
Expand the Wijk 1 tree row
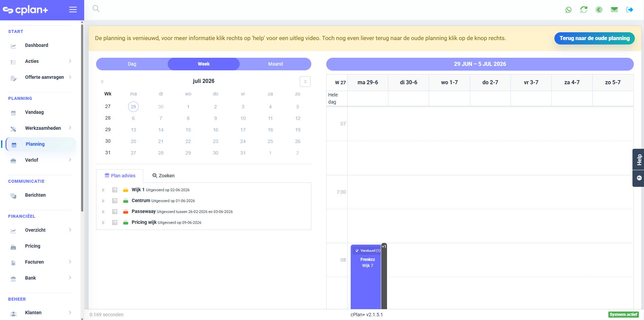103,190
